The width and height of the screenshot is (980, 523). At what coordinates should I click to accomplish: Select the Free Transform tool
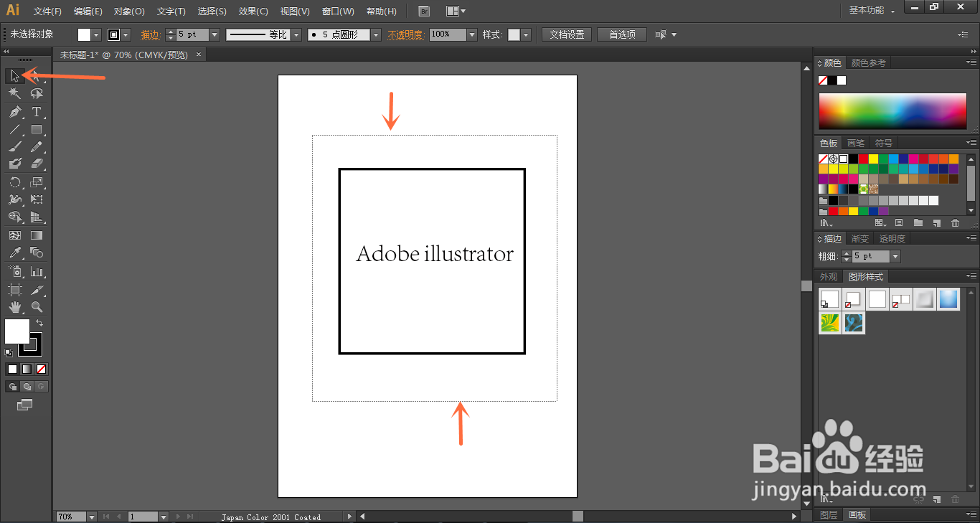click(37, 199)
